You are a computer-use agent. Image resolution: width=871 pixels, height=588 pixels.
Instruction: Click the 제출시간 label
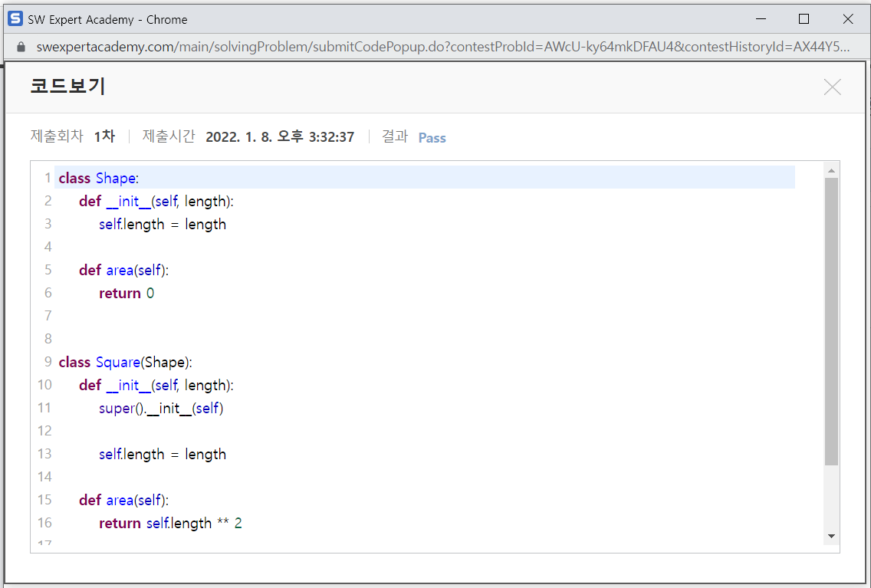(x=169, y=136)
